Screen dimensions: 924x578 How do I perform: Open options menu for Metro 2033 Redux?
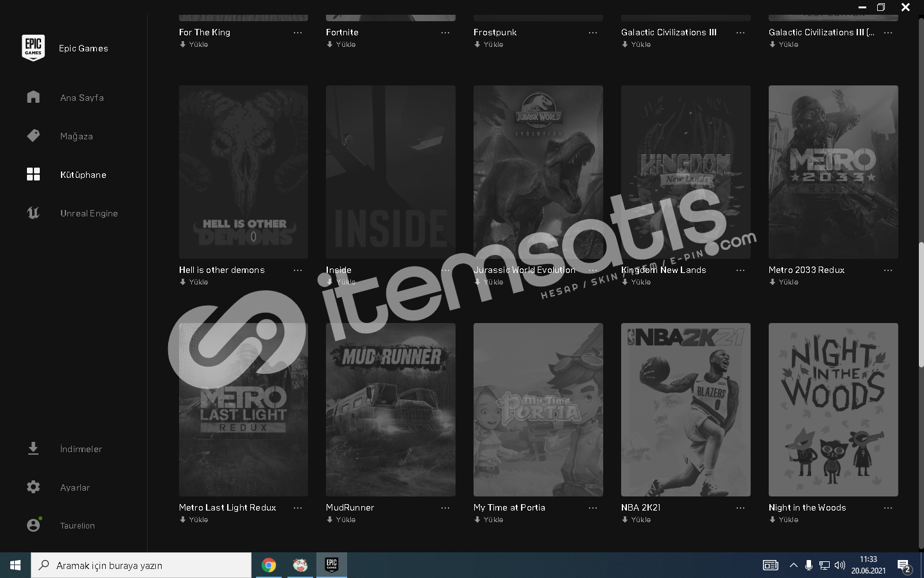click(888, 270)
